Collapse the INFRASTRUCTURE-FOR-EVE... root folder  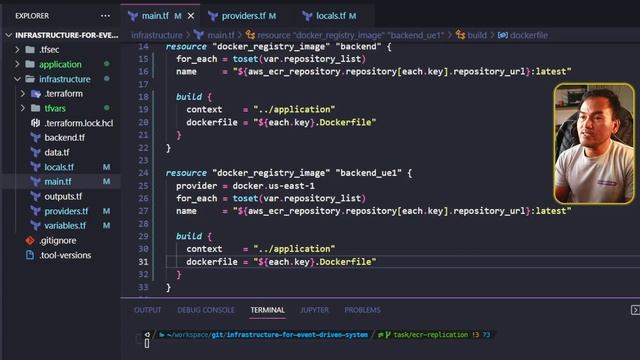pyautogui.click(x=9, y=35)
